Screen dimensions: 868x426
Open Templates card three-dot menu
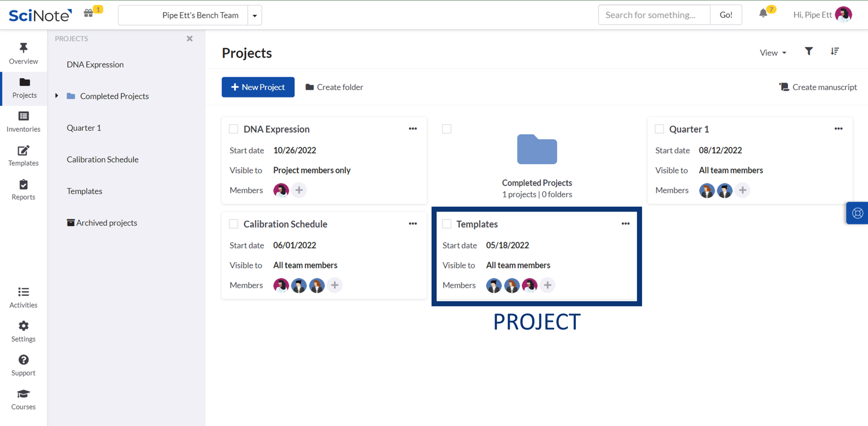click(x=625, y=224)
